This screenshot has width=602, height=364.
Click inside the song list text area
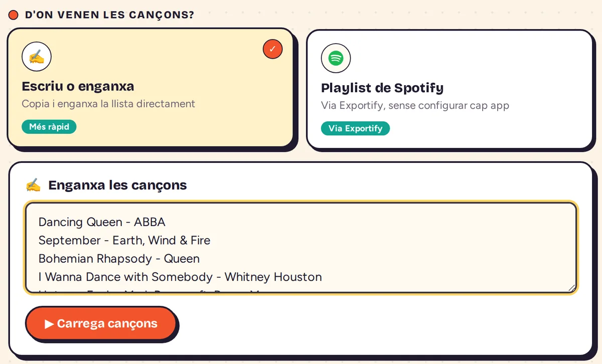pos(301,248)
